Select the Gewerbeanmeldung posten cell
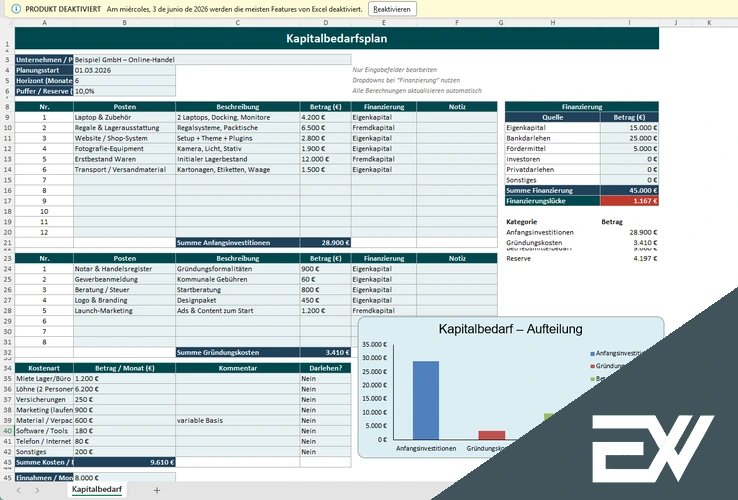Image resolution: width=738 pixels, height=500 pixels. tap(124, 279)
